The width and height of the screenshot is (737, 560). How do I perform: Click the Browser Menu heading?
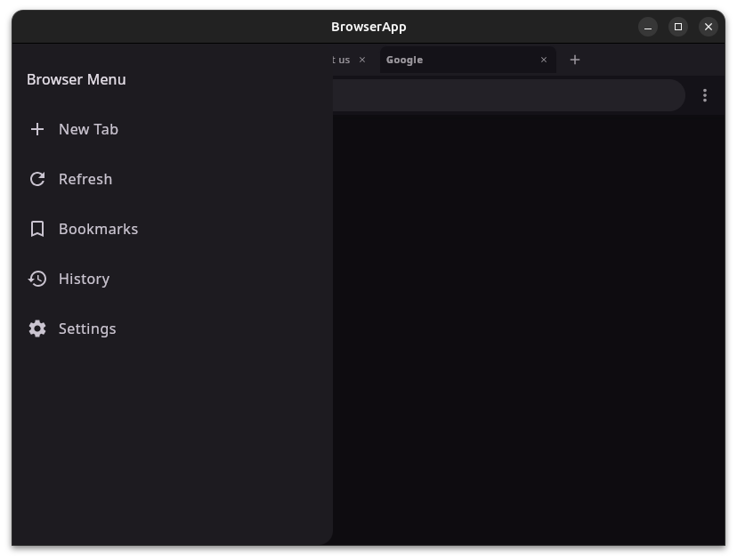pyautogui.click(x=77, y=79)
